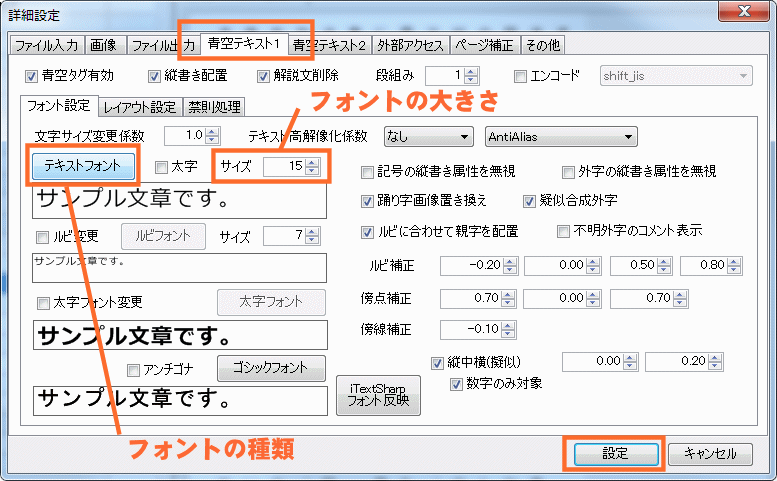Check the ルビ変更 option

(42, 237)
